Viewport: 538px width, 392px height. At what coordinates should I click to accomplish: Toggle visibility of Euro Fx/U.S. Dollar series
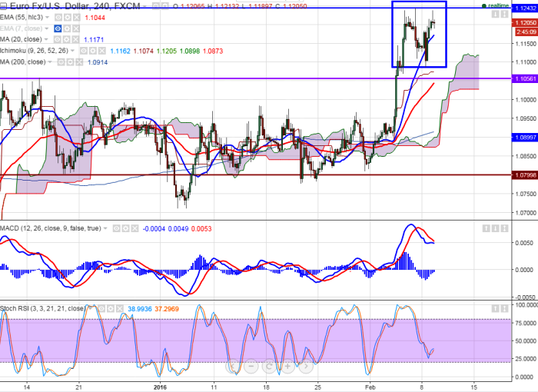click(156, 6)
